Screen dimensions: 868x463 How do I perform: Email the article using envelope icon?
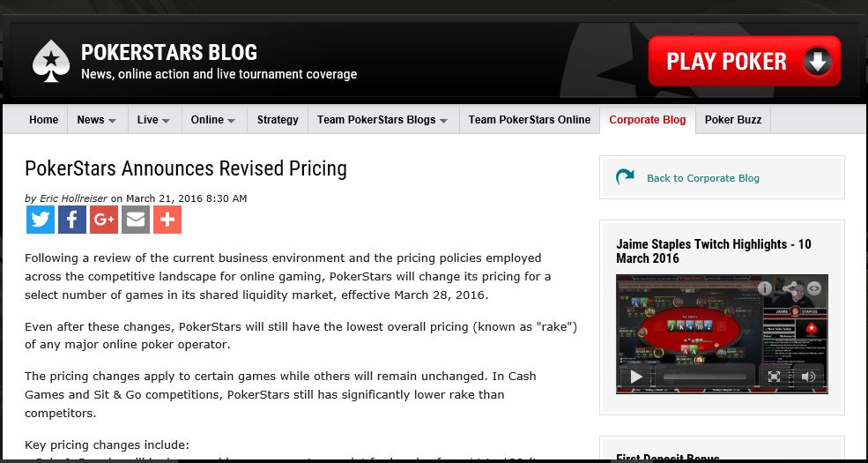[136, 220]
